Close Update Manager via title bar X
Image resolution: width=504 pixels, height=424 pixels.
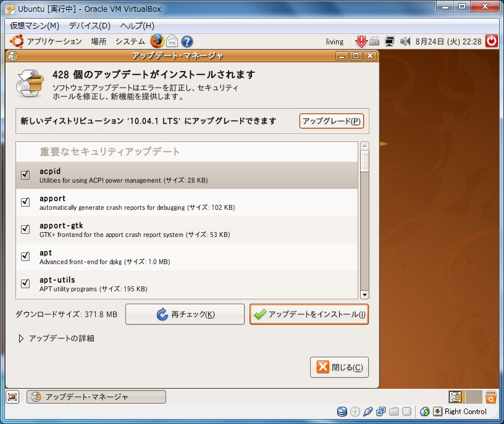point(370,56)
